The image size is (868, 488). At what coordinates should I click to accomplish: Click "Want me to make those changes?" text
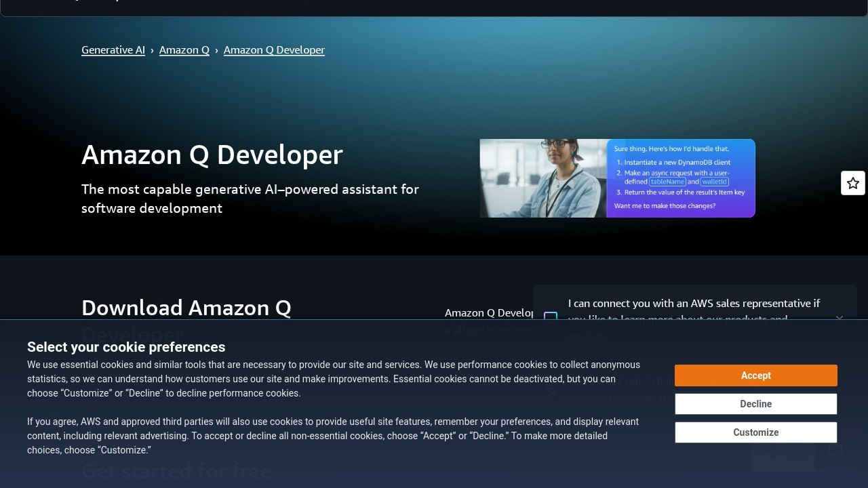point(665,205)
